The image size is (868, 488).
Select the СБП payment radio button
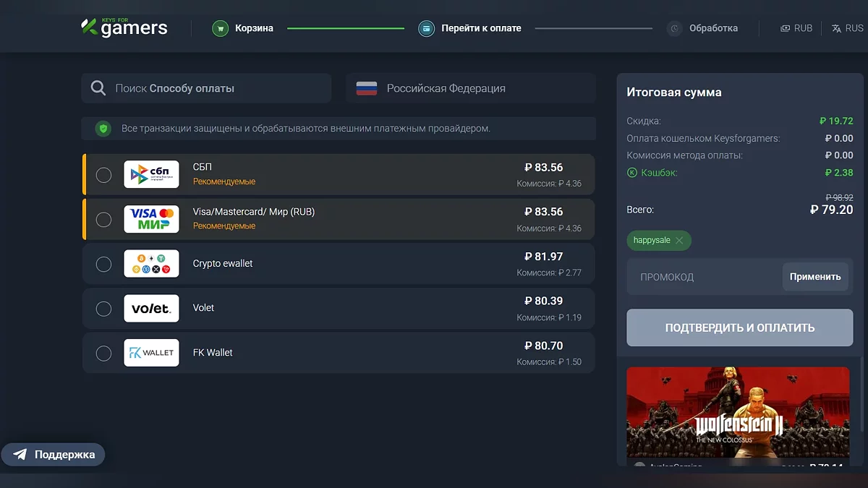coord(104,175)
